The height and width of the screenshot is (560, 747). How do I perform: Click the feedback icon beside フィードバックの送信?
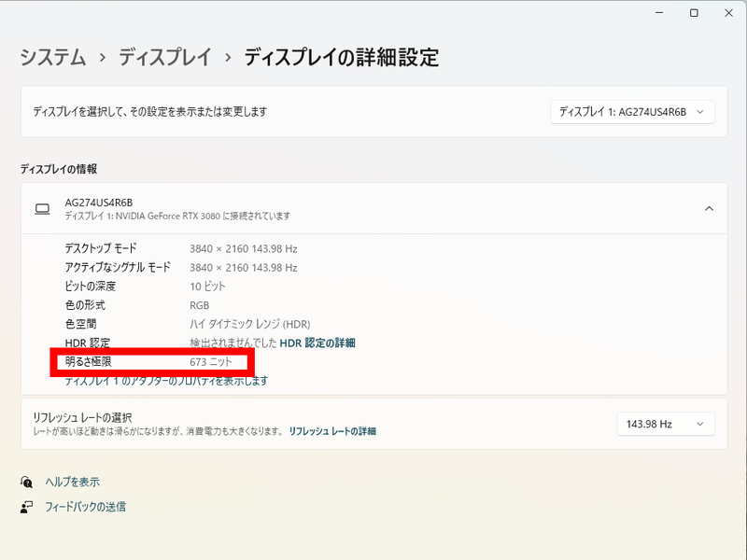click(26, 506)
